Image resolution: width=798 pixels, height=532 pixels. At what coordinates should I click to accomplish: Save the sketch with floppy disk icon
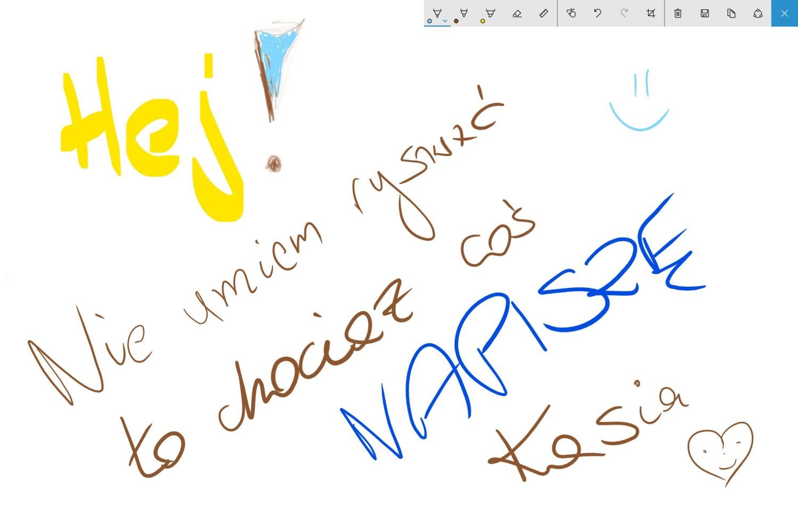(705, 13)
